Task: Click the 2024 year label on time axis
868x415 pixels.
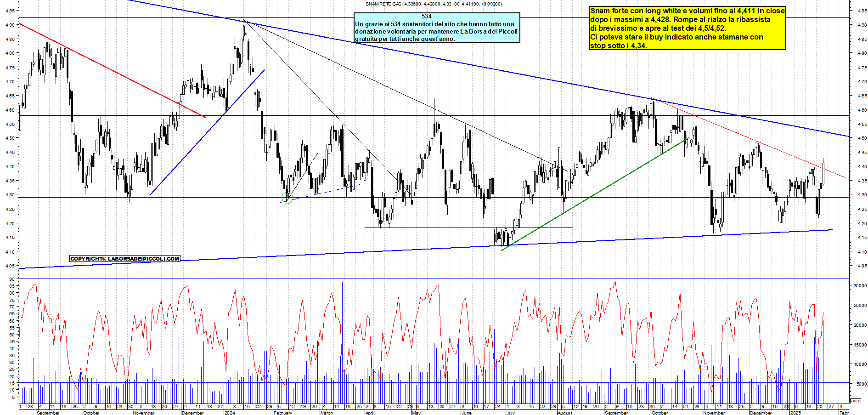Action: coord(229,413)
